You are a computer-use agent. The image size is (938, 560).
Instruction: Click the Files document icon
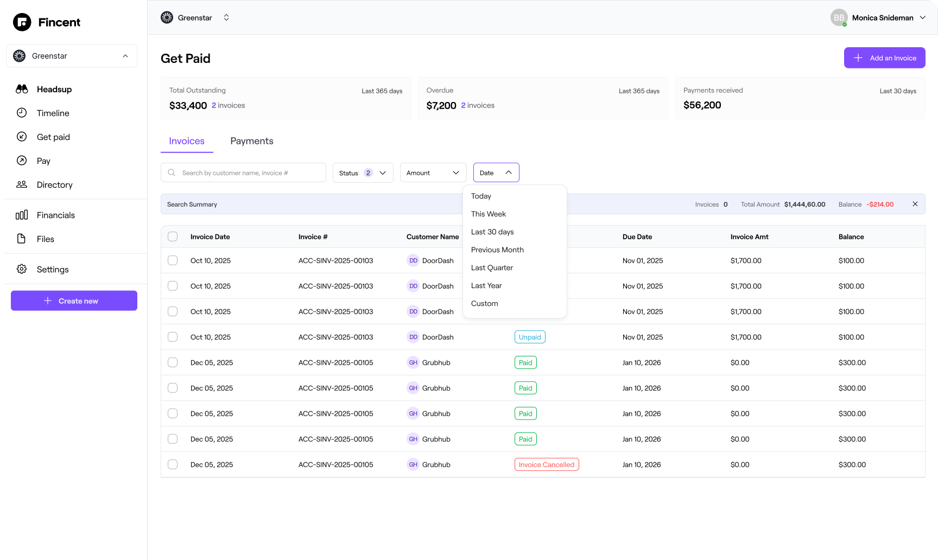[x=22, y=239]
